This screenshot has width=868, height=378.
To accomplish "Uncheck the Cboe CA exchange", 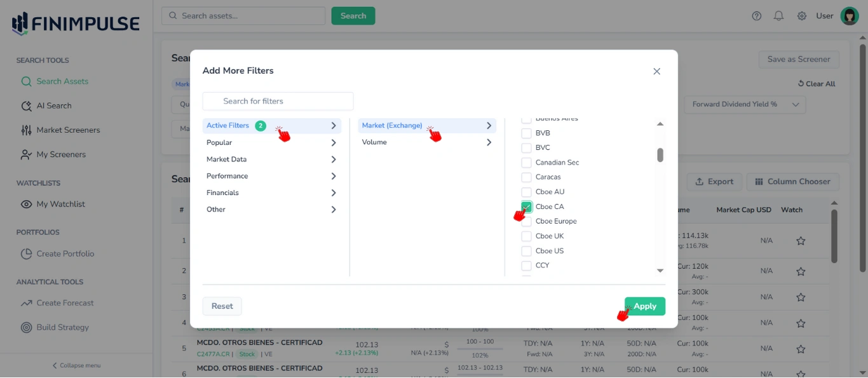I will click(526, 206).
